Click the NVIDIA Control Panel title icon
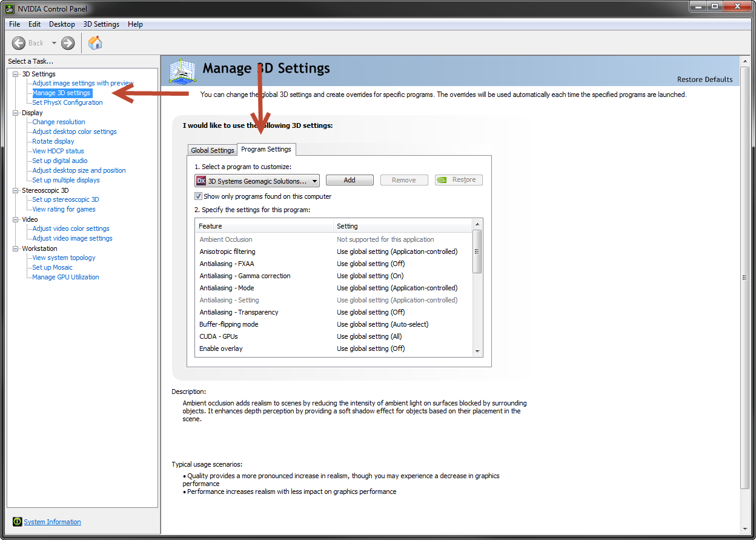The width and height of the screenshot is (756, 540). click(10, 8)
